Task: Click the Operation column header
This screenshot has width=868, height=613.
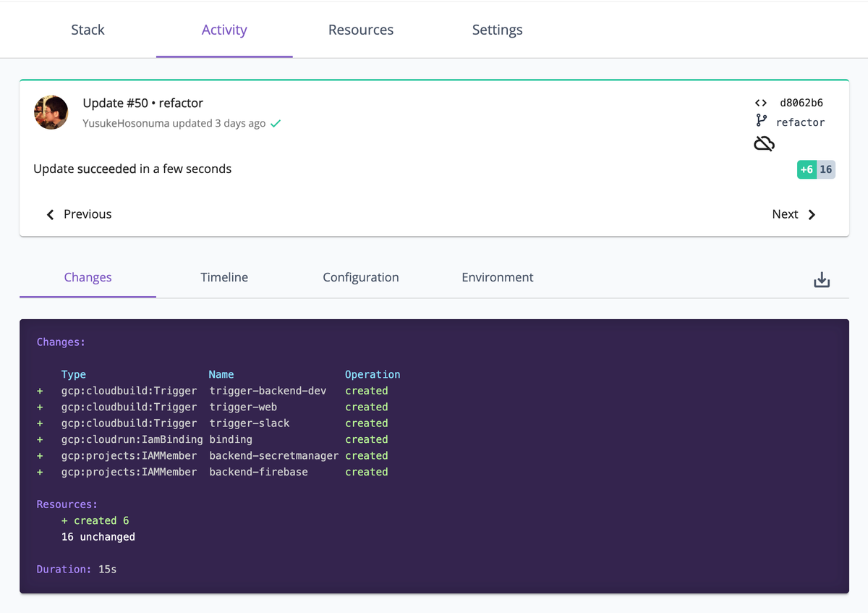Action: [373, 374]
